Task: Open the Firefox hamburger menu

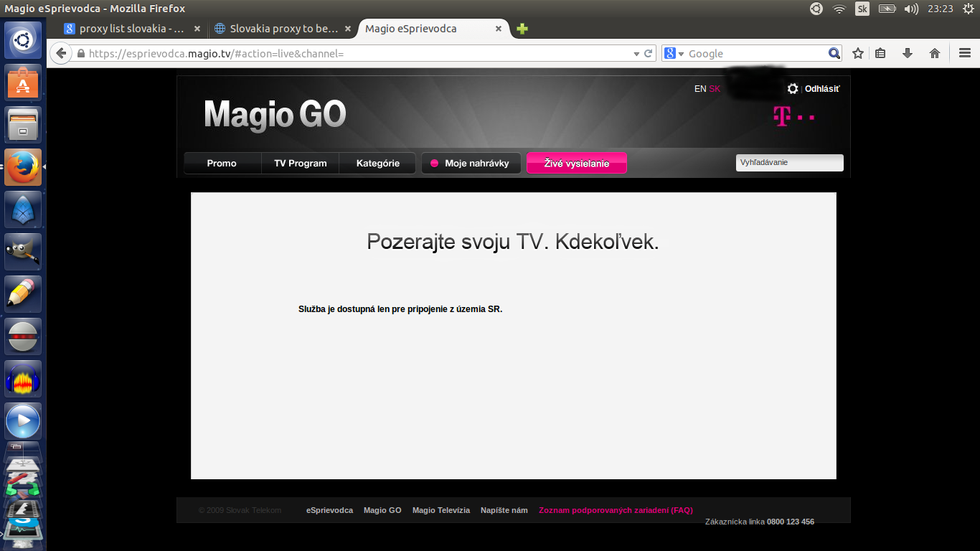Action: [965, 53]
